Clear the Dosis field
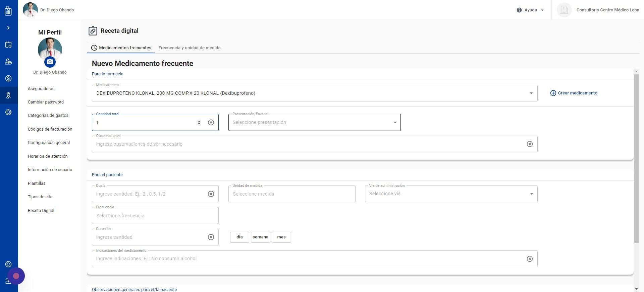The image size is (644, 292). (x=211, y=194)
